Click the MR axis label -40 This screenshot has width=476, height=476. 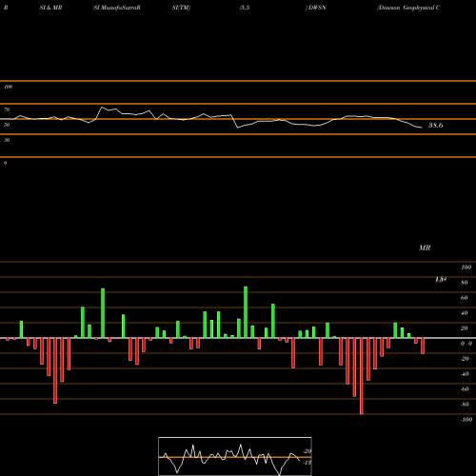465,374
